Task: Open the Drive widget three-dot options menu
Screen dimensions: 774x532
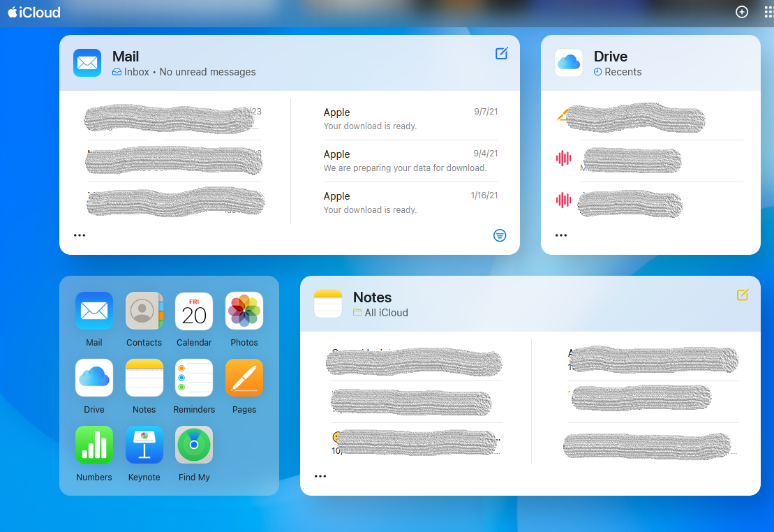Action: click(x=561, y=235)
